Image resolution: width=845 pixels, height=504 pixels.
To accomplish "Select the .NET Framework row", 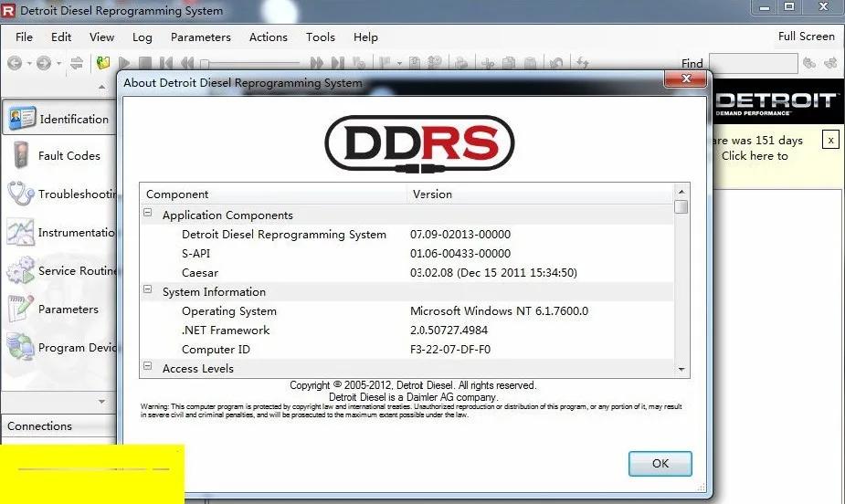I will point(407,331).
